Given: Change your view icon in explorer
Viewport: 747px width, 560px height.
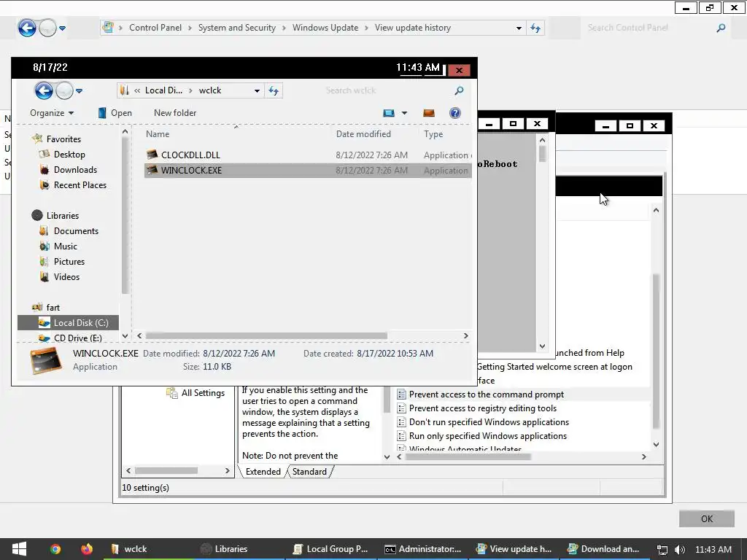Looking at the screenshot, I should tap(389, 113).
